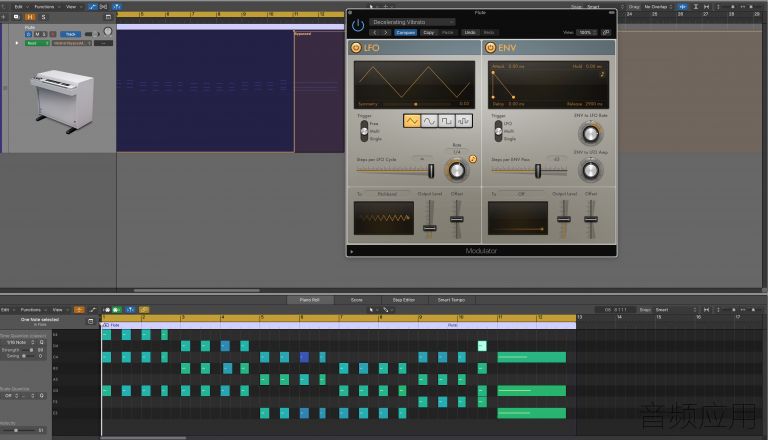This screenshot has width=768, height=440.
Task: Toggle the automation view button in tracks toolbar
Action: pyautogui.click(x=93, y=6)
